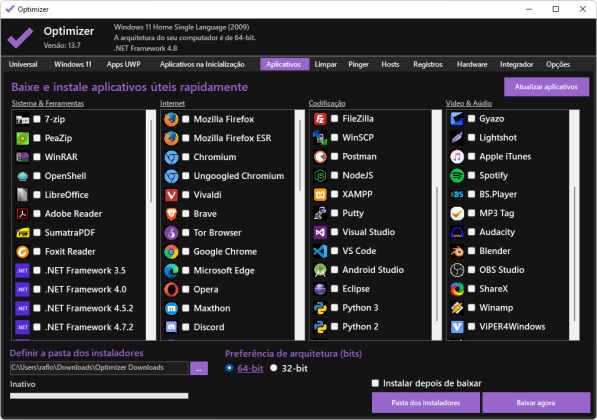The height and width of the screenshot is (420, 597).
Task: Click the installers folder path field
Action: click(x=99, y=368)
